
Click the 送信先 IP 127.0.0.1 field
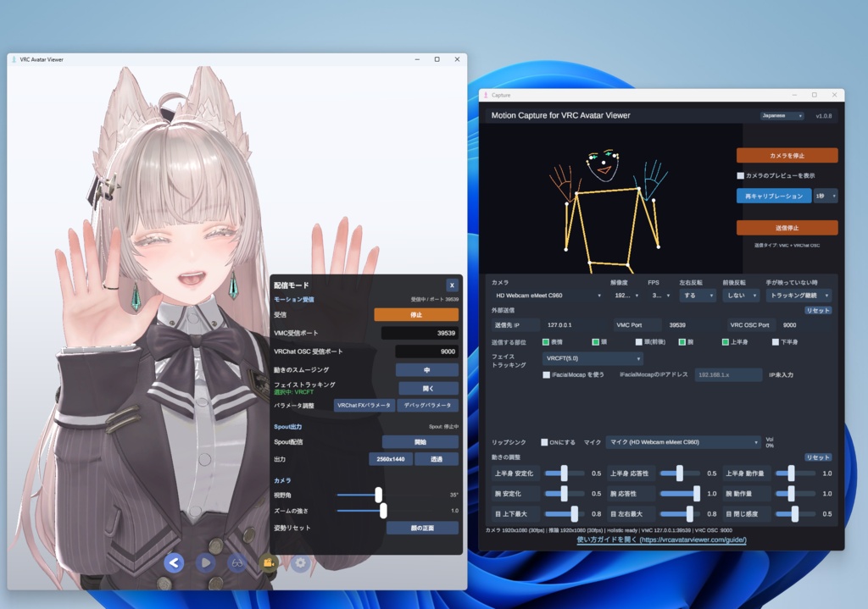point(576,325)
